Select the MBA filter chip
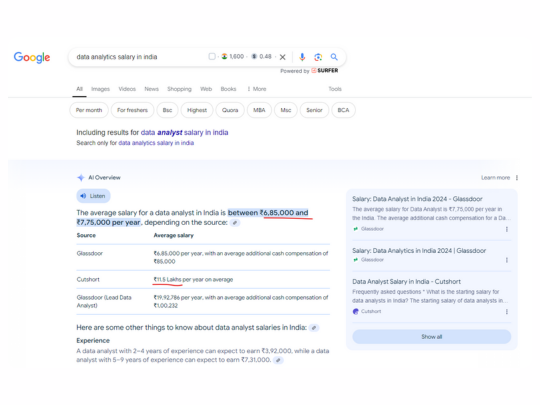Screen dimensions: 540x405 pos(259,110)
